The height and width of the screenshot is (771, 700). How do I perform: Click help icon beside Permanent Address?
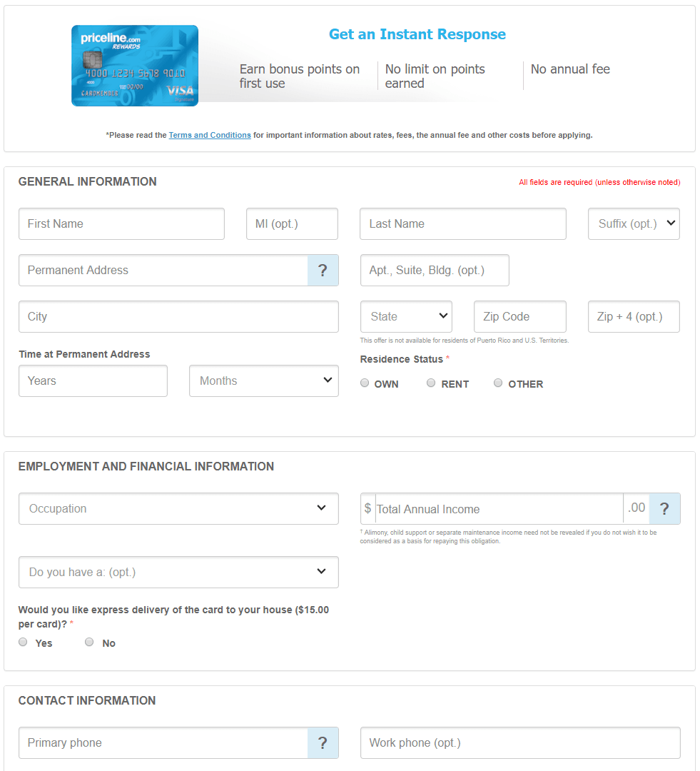[x=323, y=271]
